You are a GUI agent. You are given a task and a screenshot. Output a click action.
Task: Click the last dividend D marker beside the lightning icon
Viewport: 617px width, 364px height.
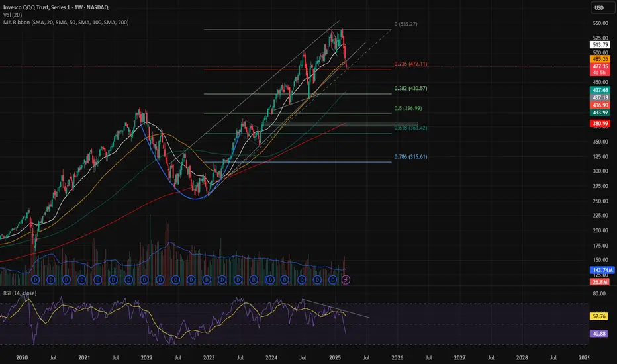click(333, 280)
